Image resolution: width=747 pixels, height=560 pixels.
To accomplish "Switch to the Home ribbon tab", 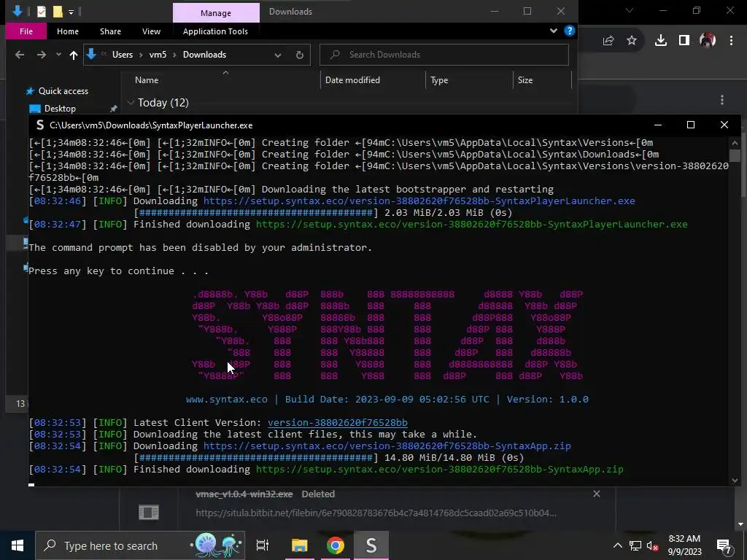I will (68, 31).
